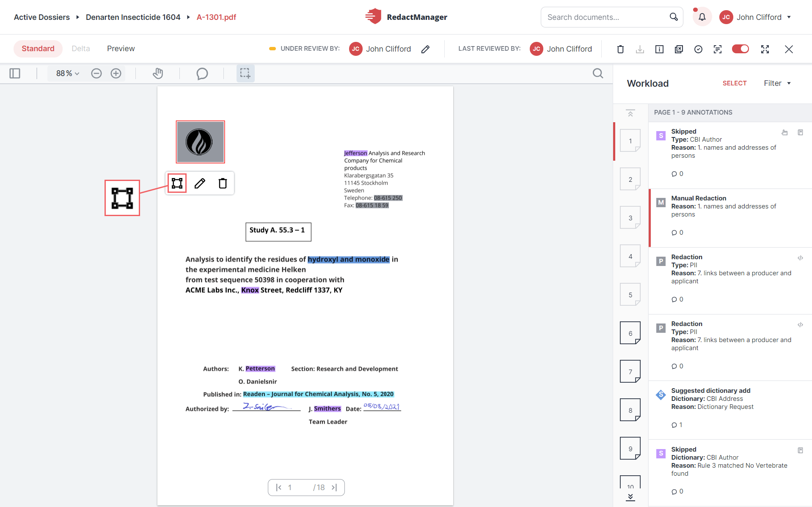Click document icon on last Skipped annotation
The width and height of the screenshot is (812, 507).
point(800,450)
